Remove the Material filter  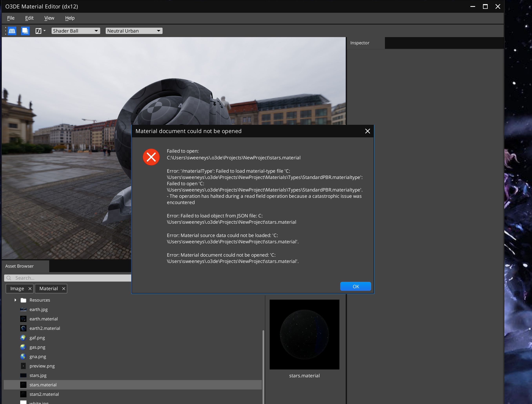tap(64, 288)
